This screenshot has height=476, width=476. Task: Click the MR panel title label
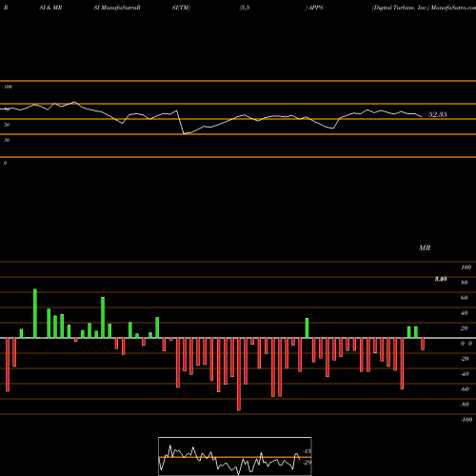[425, 248]
